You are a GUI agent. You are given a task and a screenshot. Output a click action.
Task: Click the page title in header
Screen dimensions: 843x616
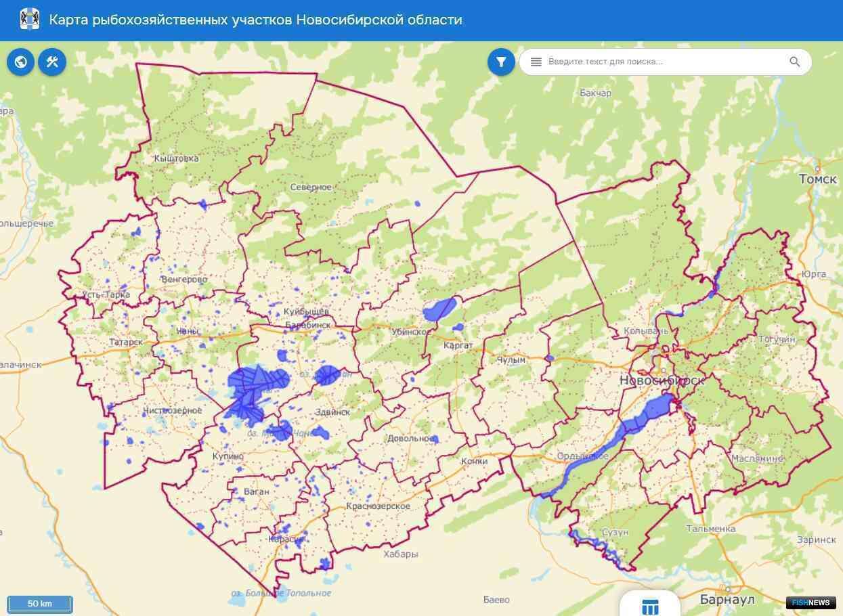coord(255,20)
